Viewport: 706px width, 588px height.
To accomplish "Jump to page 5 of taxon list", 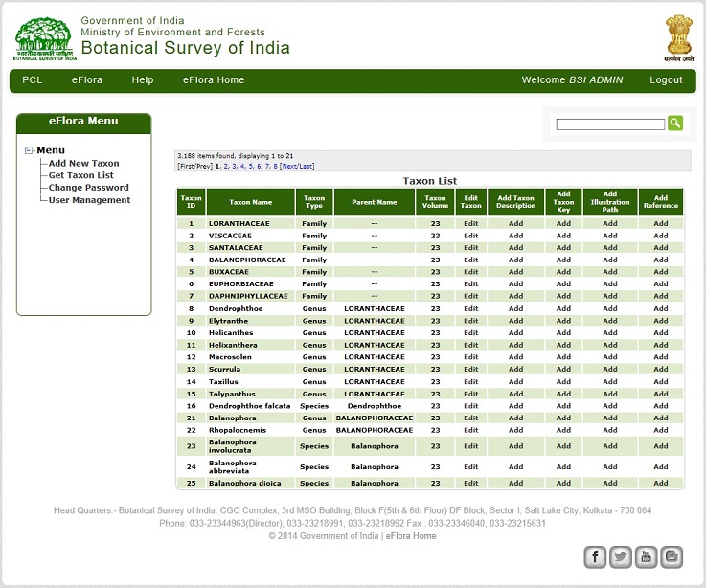I will (251, 167).
